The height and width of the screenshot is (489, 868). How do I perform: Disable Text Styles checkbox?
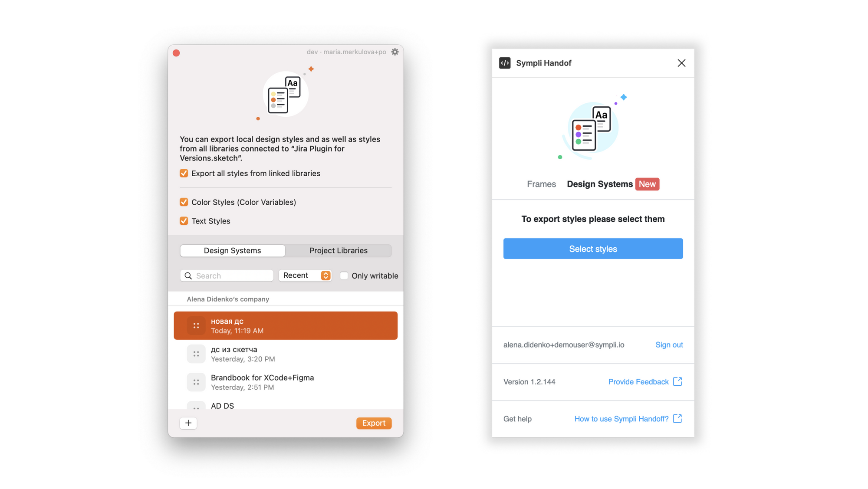pyautogui.click(x=184, y=221)
